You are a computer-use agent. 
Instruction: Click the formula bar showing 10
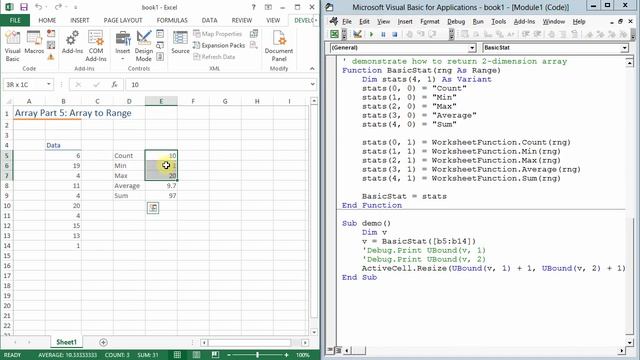[218, 84]
